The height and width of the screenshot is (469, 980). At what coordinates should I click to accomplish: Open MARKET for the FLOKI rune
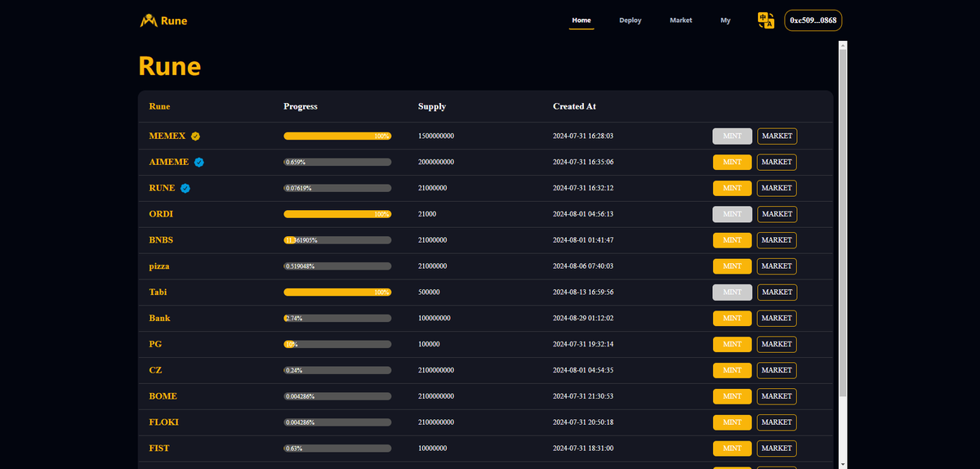(x=777, y=422)
